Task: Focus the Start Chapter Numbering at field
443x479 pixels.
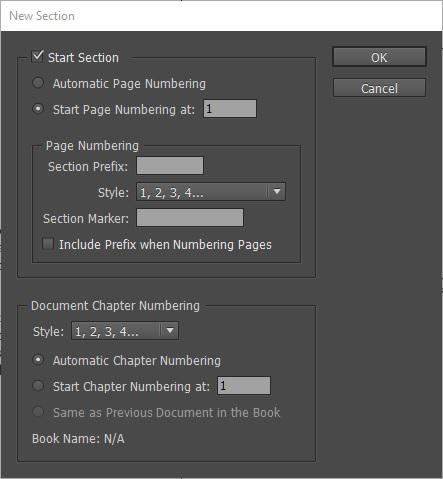Action: pos(244,386)
